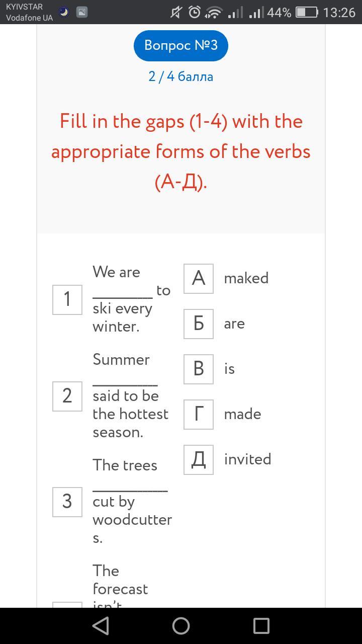Select answer box В "is"
This screenshot has height=644, width=362.
(199, 369)
